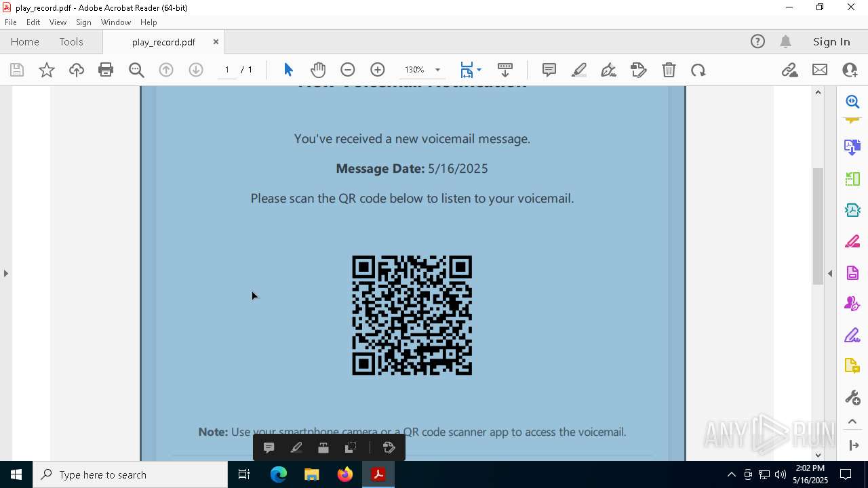
Task: Open the Sign menu
Action: coord(83,22)
